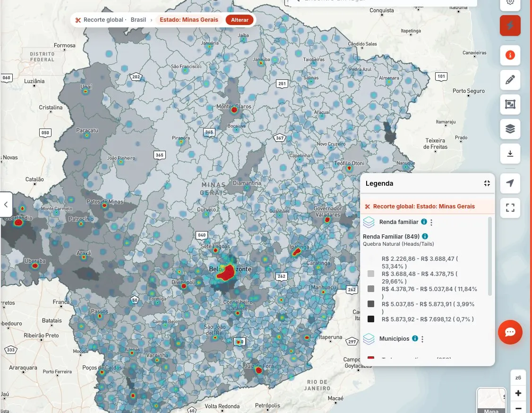Click the Alterar button
Viewport: 532px width, 413px height.
point(240,20)
